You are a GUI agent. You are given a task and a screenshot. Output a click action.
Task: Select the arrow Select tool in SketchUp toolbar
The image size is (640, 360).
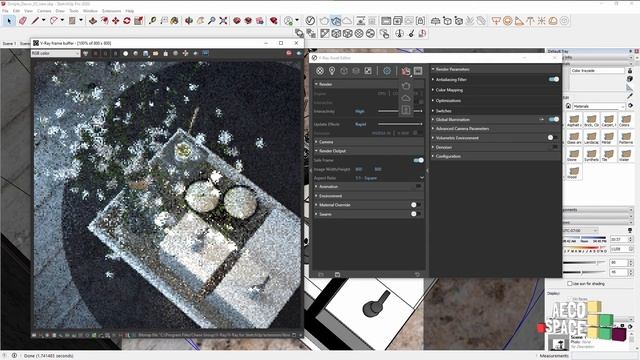[9, 21]
